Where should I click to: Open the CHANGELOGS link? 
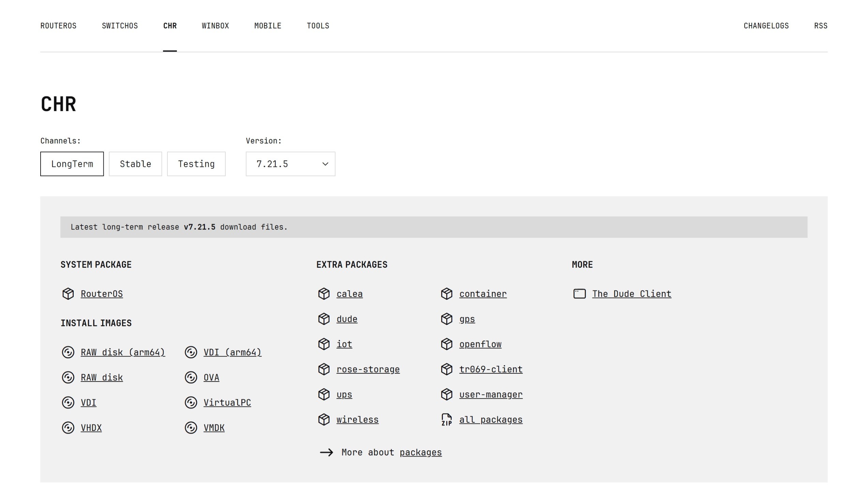click(766, 26)
